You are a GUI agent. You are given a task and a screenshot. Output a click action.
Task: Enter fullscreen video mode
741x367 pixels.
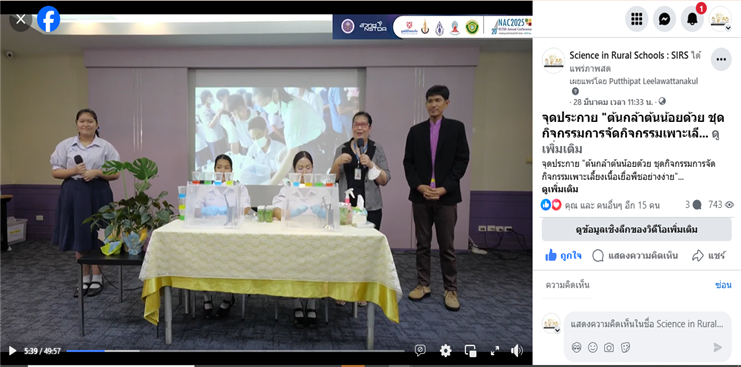(495, 350)
